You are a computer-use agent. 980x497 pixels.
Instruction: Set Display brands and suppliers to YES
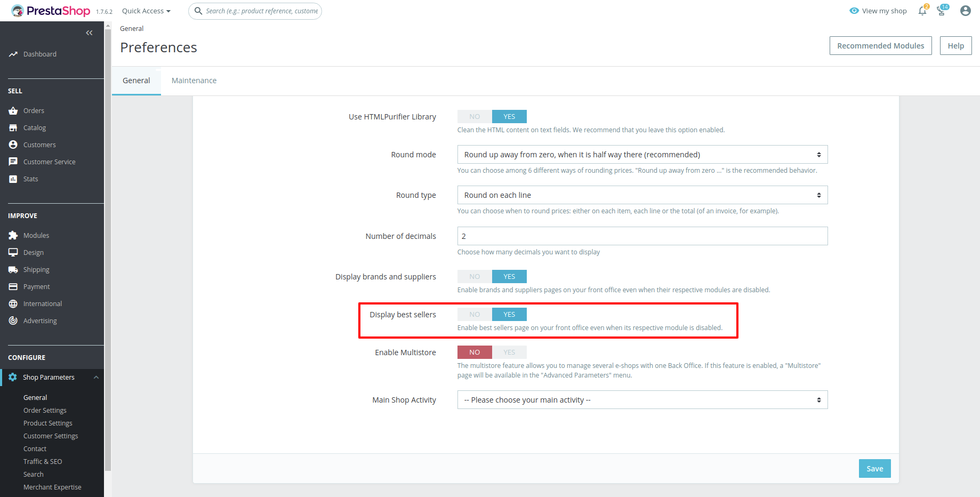pyautogui.click(x=509, y=277)
